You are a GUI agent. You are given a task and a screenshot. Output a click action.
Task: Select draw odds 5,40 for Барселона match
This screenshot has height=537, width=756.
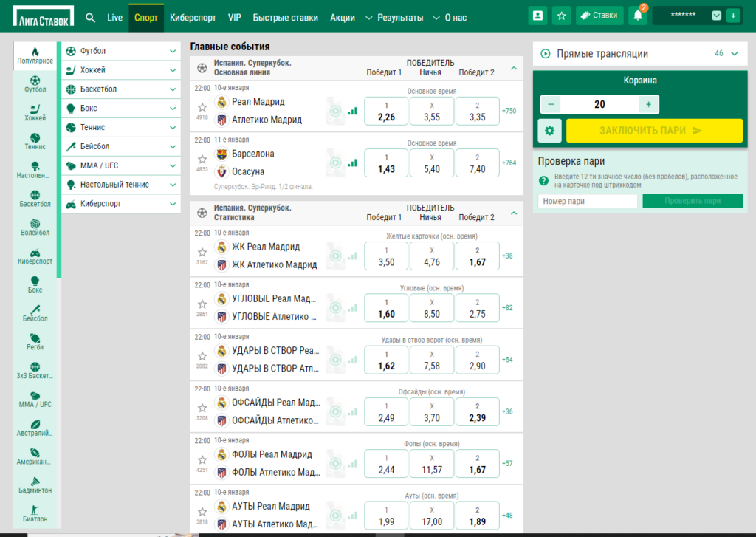coord(431,163)
